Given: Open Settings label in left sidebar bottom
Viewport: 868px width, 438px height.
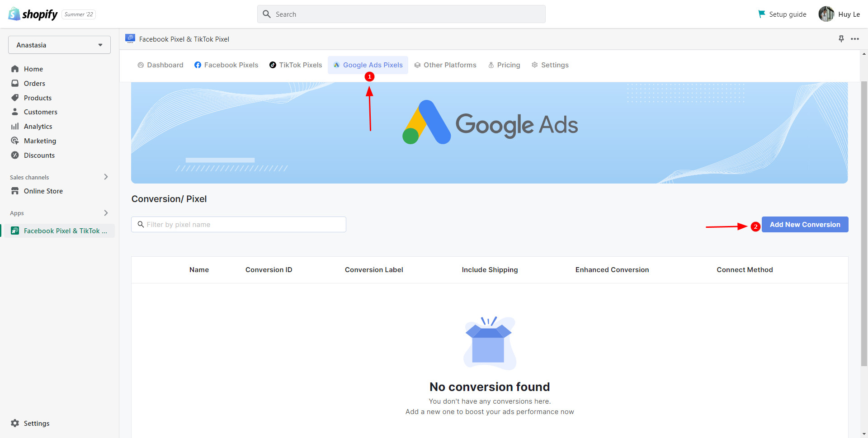Looking at the screenshot, I should pos(37,423).
